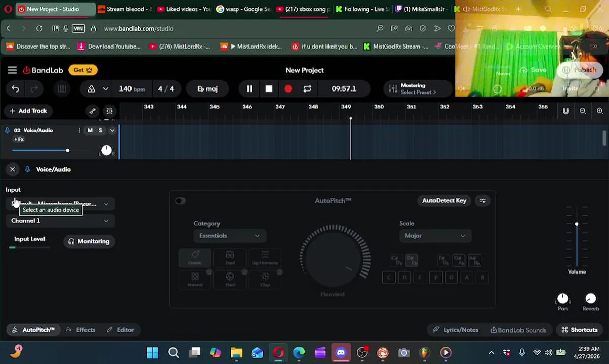Click the 09:57.1 time display
This screenshot has width=609, height=364.
(344, 89)
